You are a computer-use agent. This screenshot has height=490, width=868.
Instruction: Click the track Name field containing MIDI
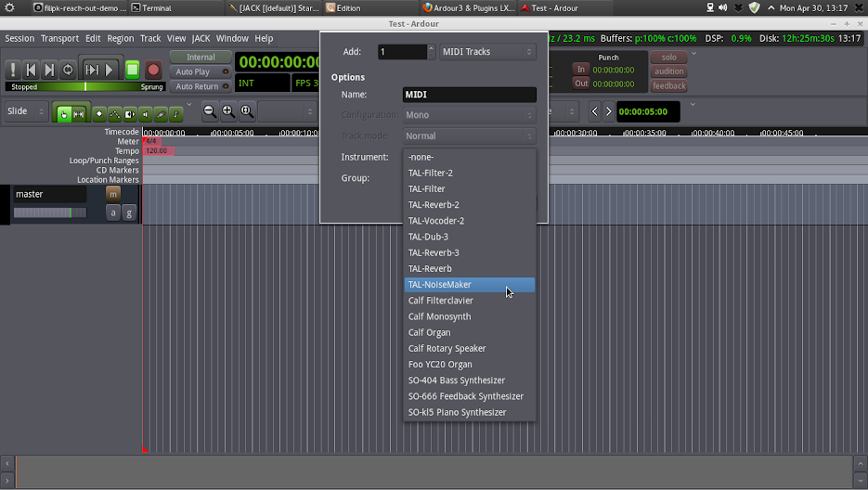(x=470, y=95)
